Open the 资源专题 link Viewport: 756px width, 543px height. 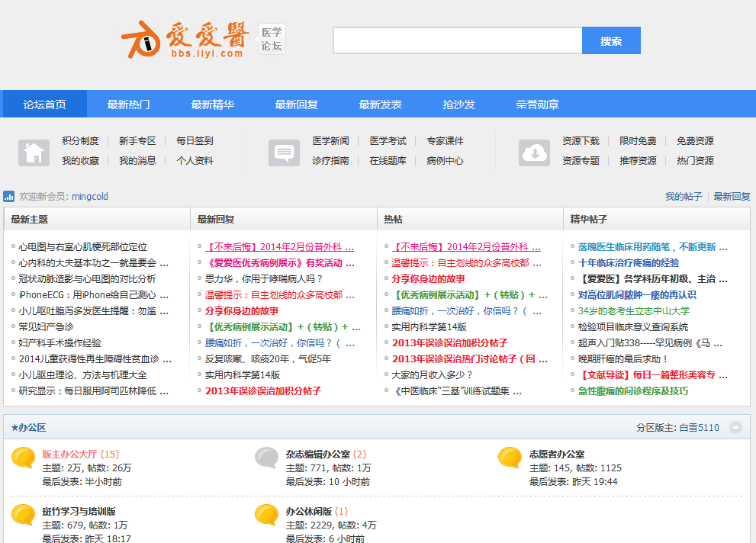[581, 160]
